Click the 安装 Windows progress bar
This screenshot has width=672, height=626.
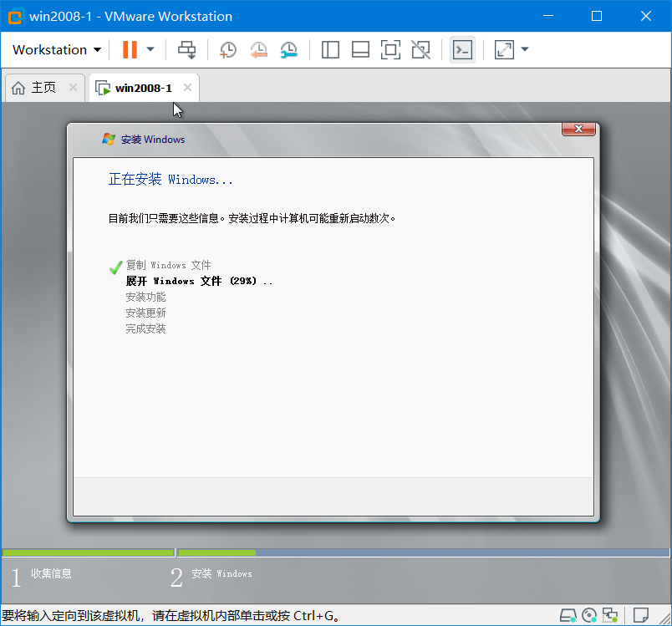[424, 552]
